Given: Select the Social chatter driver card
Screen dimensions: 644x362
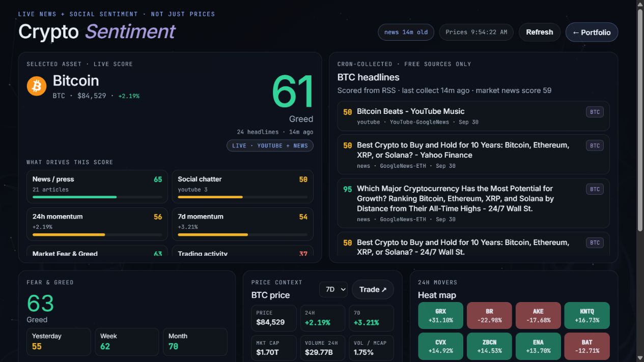Looking at the screenshot, I should [242, 187].
